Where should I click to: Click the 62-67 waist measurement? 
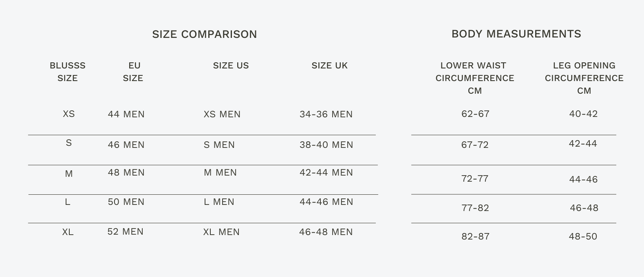coord(475,114)
